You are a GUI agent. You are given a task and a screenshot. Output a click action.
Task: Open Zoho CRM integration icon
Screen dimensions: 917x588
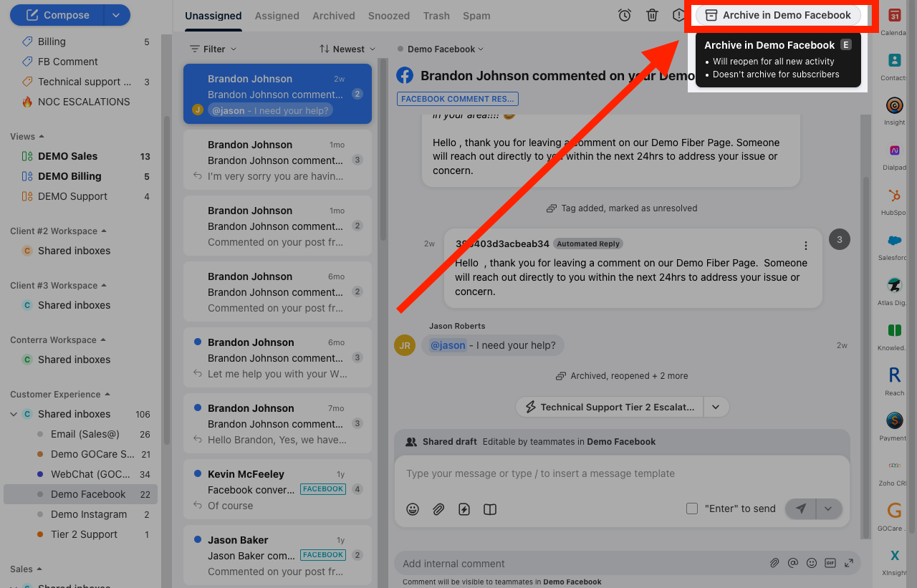(894, 466)
